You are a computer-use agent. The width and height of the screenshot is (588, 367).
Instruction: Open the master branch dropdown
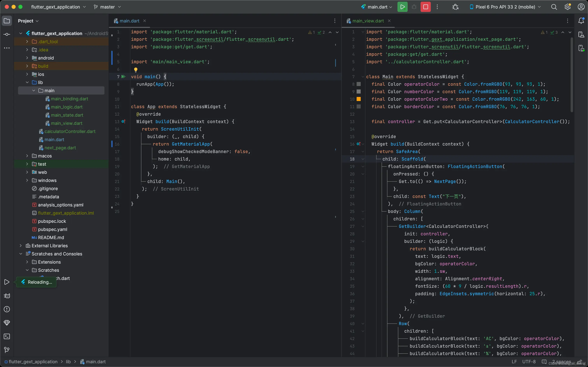coord(107,7)
